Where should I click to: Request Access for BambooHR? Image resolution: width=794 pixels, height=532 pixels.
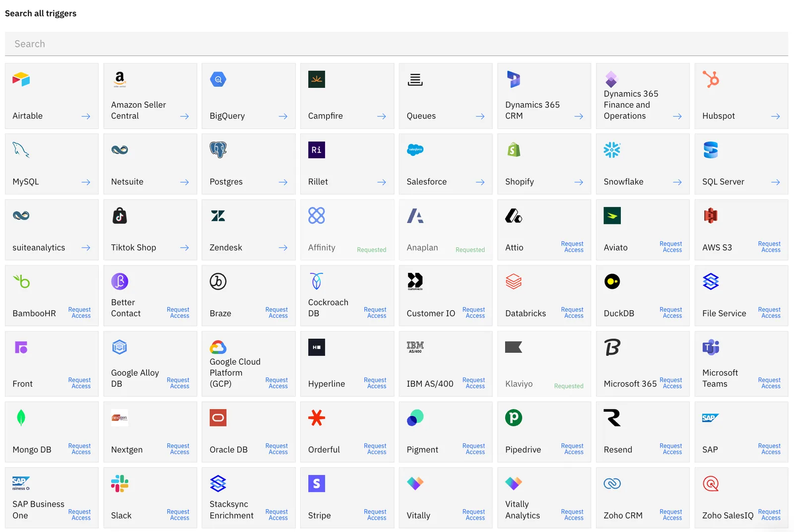pyautogui.click(x=79, y=313)
